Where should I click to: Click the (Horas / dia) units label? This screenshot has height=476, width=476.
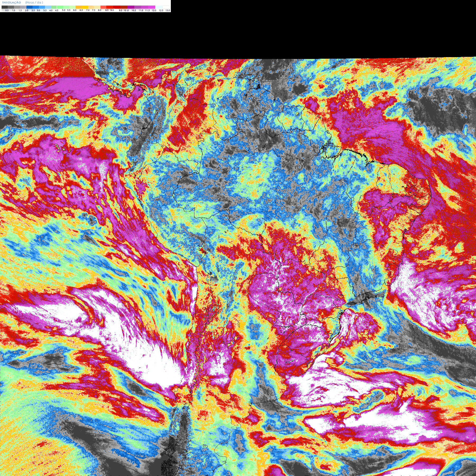click(34, 2)
